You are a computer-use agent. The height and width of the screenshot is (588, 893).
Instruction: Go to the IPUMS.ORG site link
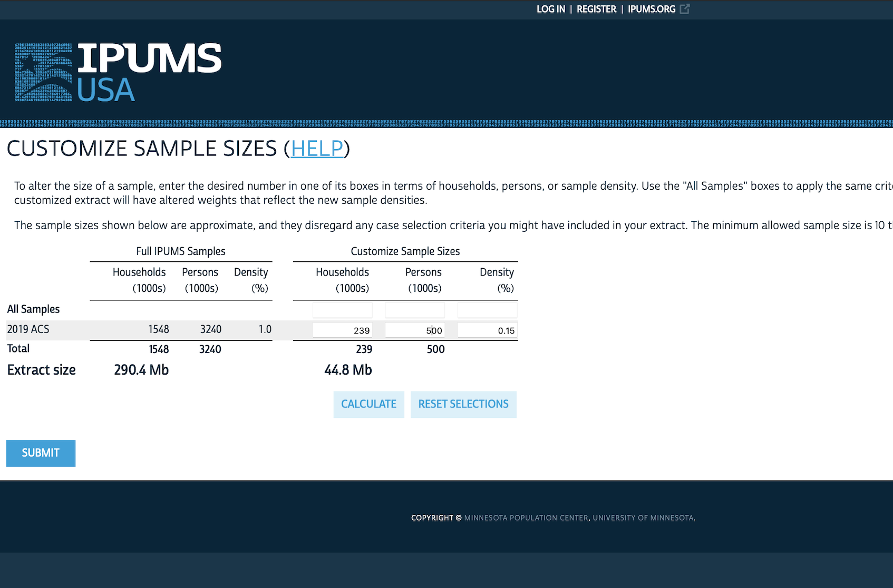(x=651, y=9)
